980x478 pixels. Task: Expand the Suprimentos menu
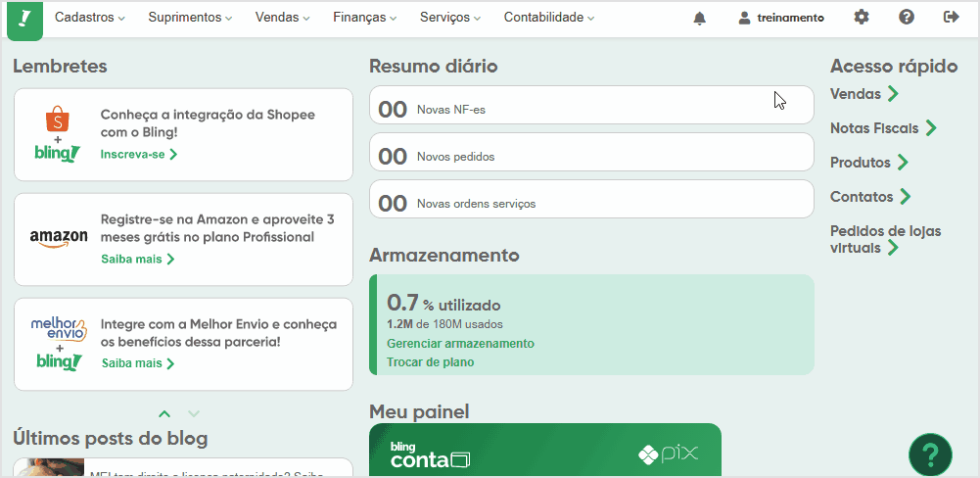coord(190,18)
